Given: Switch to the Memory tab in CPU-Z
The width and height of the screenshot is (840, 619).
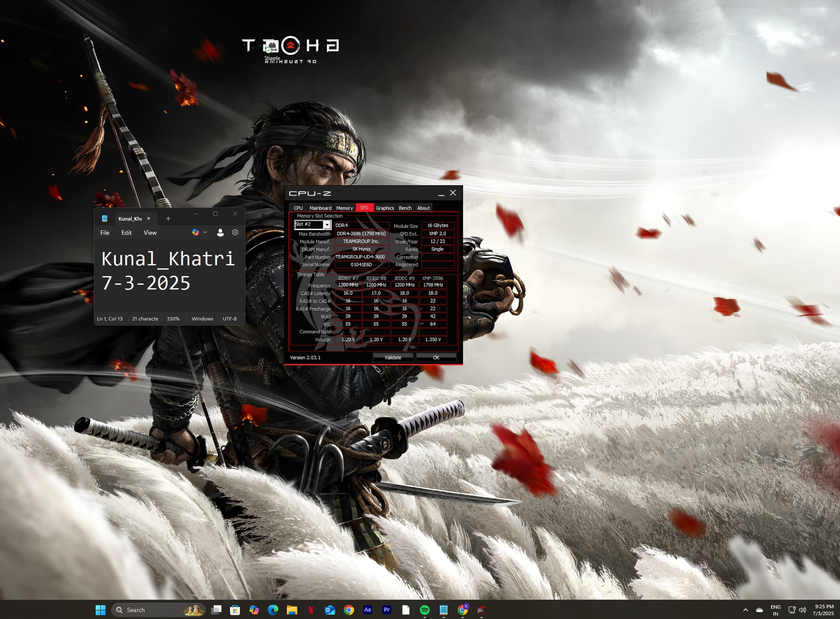Looking at the screenshot, I should [x=344, y=208].
